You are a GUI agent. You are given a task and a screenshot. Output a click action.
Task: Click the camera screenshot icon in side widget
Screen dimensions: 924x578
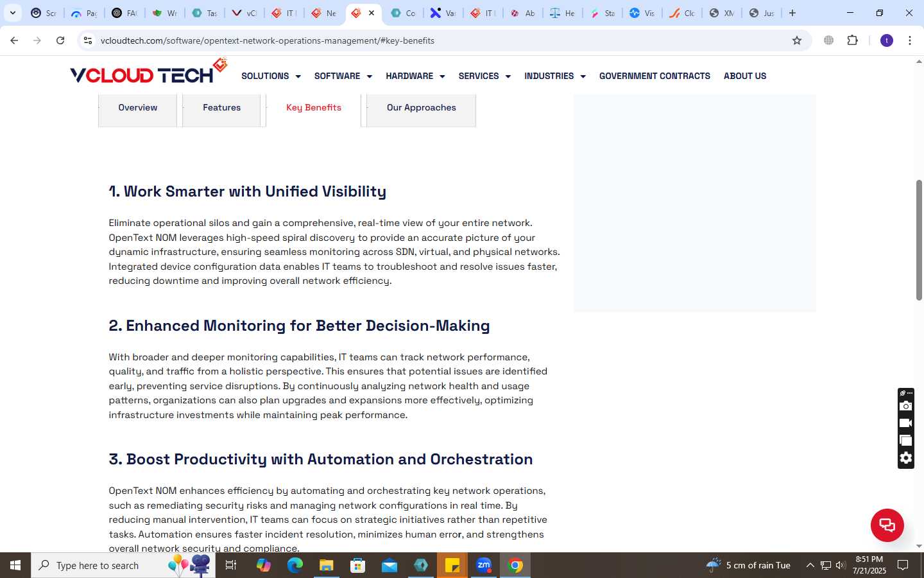905,406
